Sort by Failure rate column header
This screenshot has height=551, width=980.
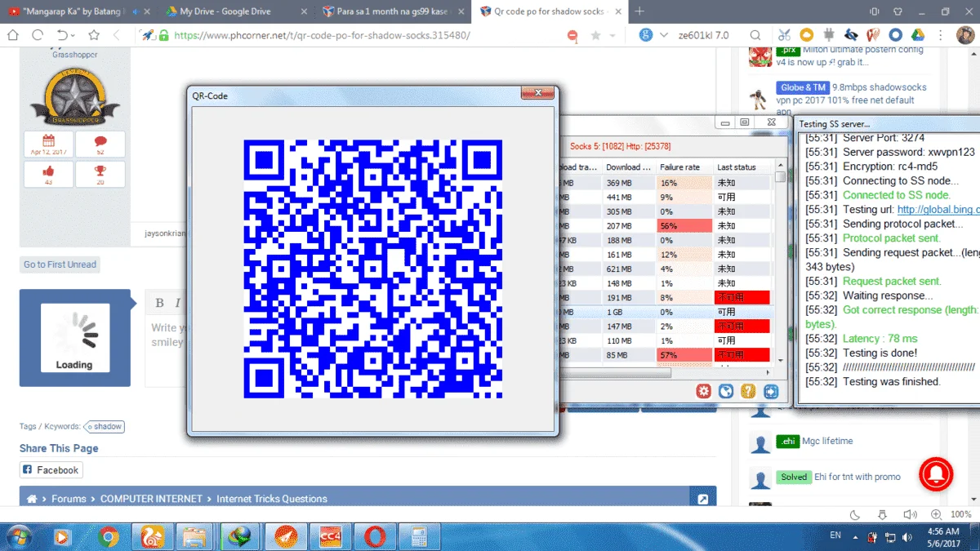tap(684, 167)
